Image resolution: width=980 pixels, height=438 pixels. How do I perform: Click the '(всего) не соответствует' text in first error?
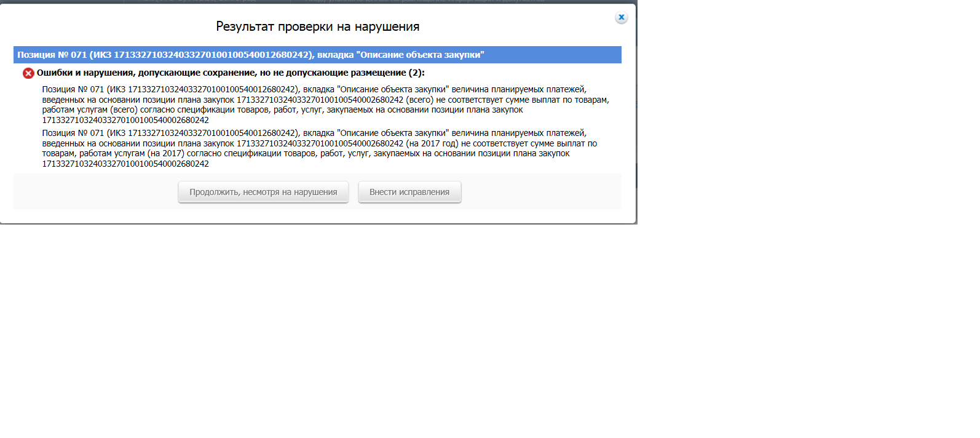[454, 100]
